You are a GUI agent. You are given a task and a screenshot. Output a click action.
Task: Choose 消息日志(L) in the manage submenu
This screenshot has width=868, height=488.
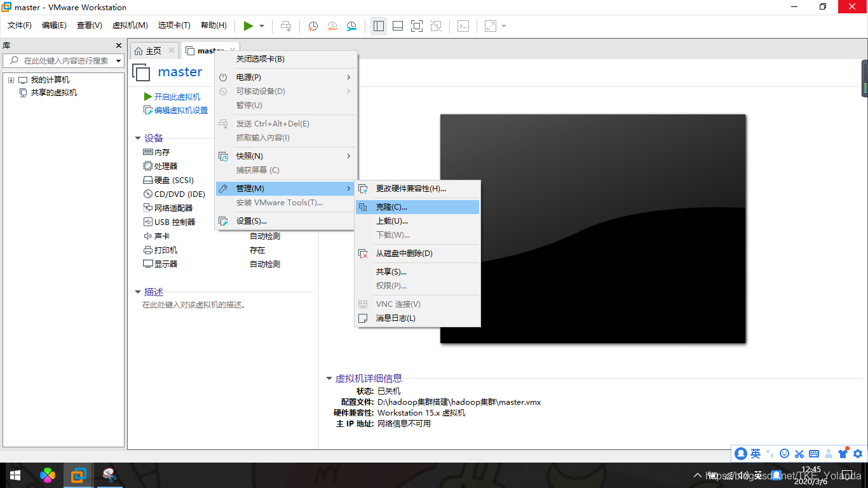coord(417,318)
